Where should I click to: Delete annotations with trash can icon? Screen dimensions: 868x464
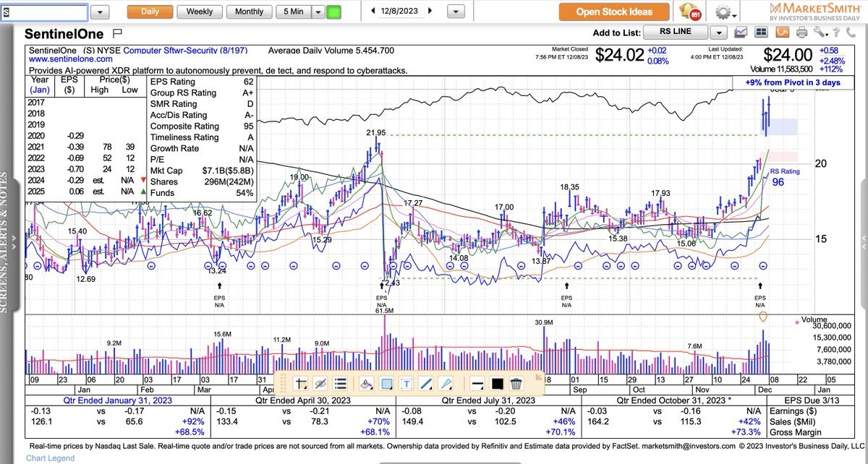[x=516, y=384]
